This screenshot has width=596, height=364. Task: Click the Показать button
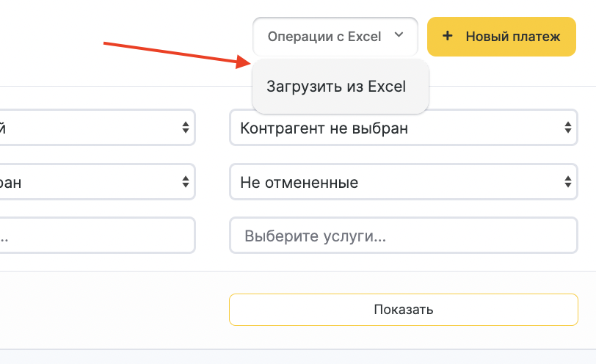[x=403, y=310]
